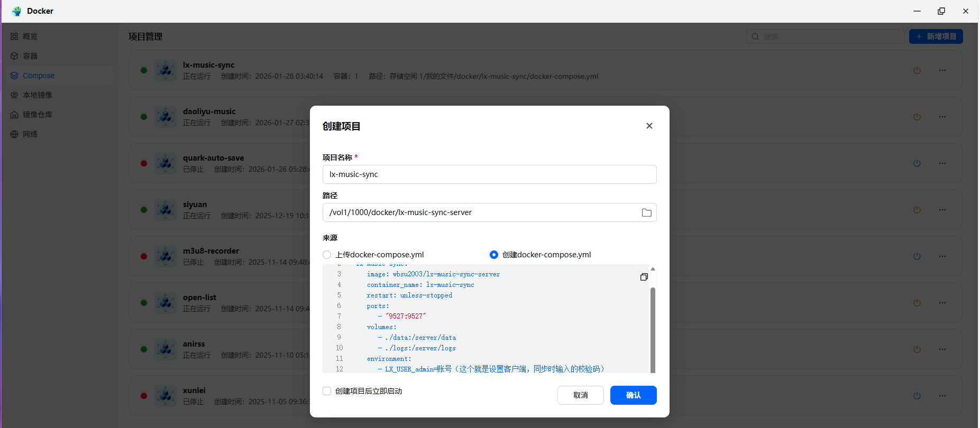Close the 创建项目 dialog
The height and width of the screenshot is (428, 980).
coord(649,126)
